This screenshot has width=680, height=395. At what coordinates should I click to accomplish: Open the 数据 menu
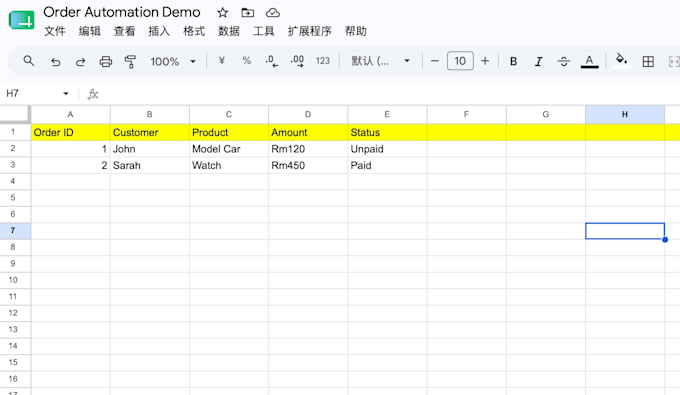pos(229,31)
